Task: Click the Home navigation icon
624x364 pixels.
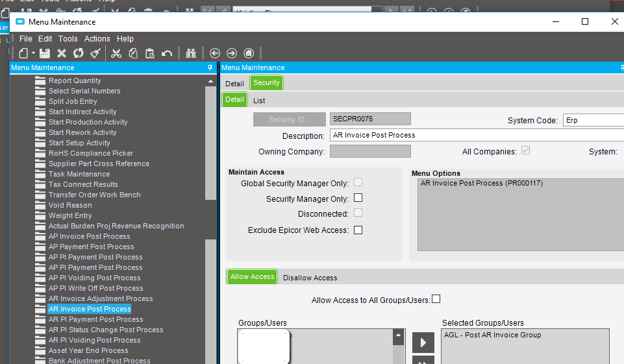Action: pyautogui.click(x=249, y=53)
